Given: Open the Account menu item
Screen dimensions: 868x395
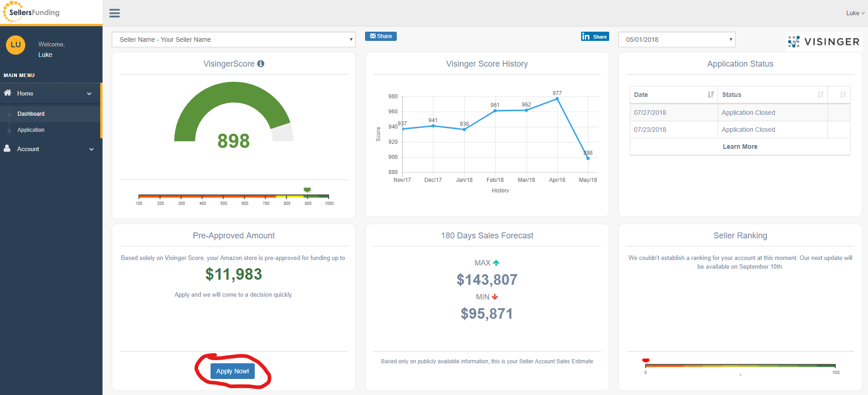Looking at the screenshot, I should point(51,149).
